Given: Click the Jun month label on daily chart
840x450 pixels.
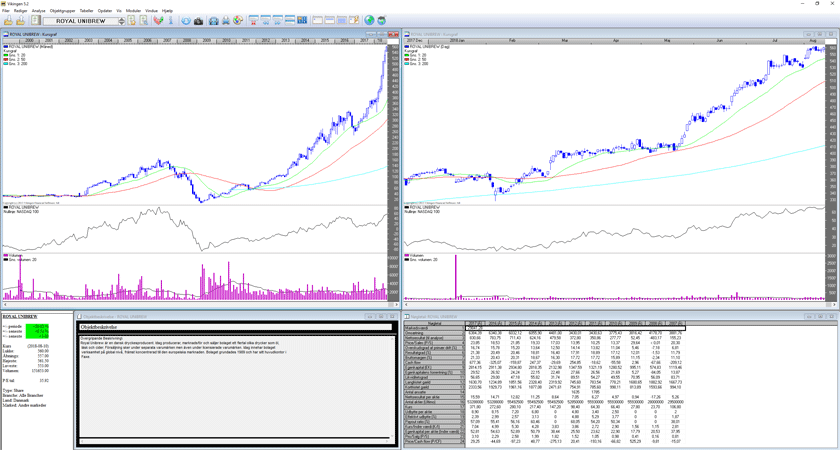Looking at the screenshot, I should 719,40.
